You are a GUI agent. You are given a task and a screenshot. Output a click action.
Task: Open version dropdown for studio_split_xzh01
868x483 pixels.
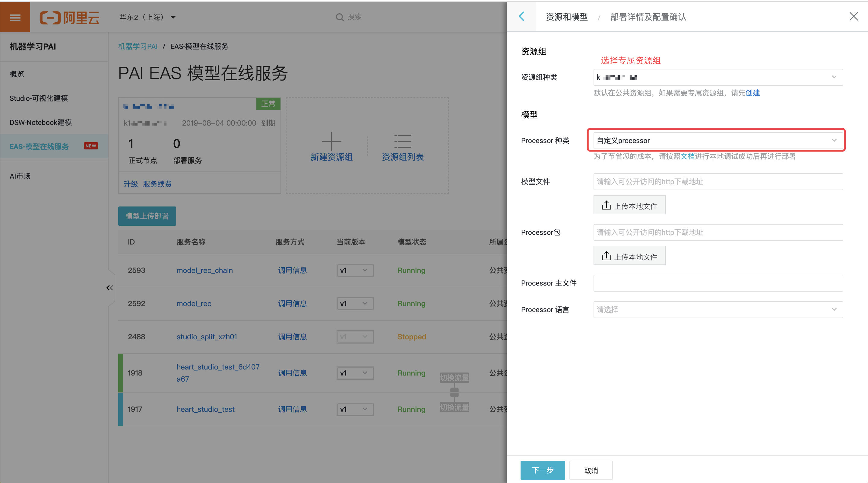[x=355, y=337]
